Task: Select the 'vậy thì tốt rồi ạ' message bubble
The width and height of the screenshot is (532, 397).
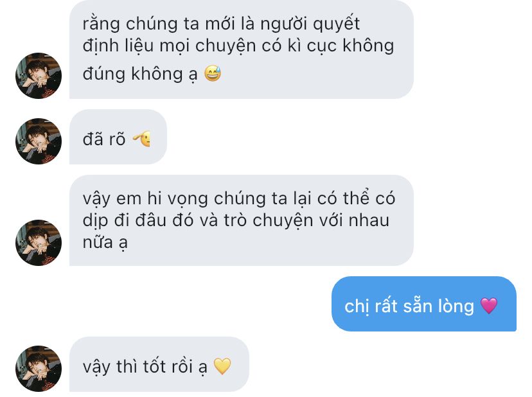Action: [x=159, y=364]
